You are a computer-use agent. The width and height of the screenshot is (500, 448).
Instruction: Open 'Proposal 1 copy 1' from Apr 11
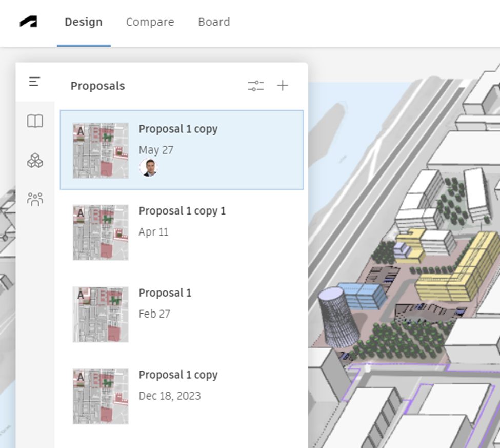182,221
